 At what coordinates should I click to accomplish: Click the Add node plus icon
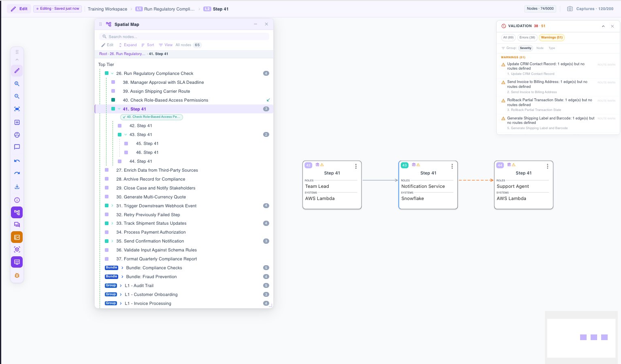pos(17,122)
